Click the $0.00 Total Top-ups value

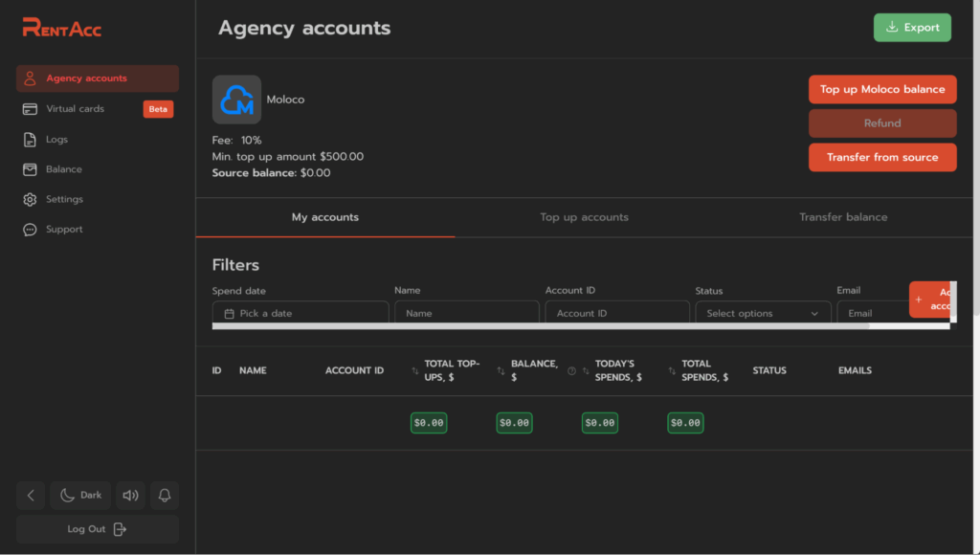(429, 423)
